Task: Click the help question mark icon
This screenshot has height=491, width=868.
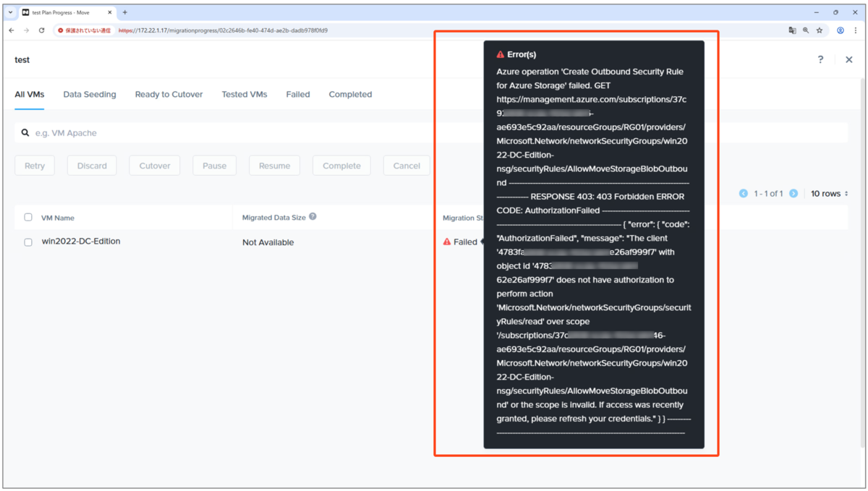Action: tap(820, 59)
